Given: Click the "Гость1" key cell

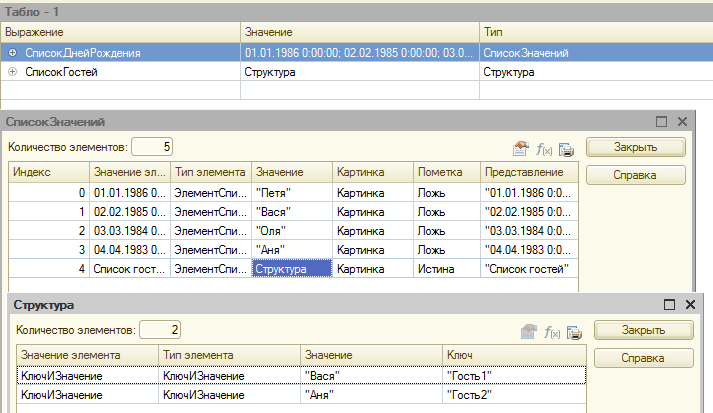Looking at the screenshot, I should click(514, 376).
